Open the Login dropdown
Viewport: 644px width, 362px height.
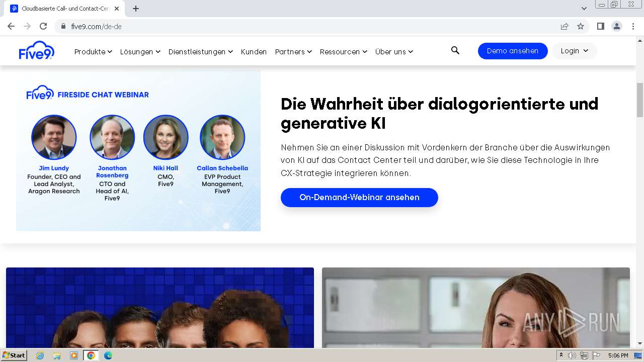(575, 51)
